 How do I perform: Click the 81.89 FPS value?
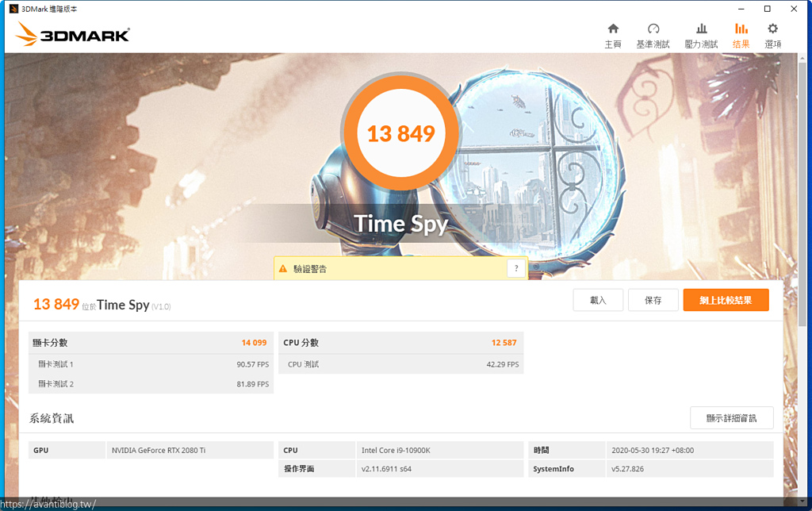click(x=253, y=384)
